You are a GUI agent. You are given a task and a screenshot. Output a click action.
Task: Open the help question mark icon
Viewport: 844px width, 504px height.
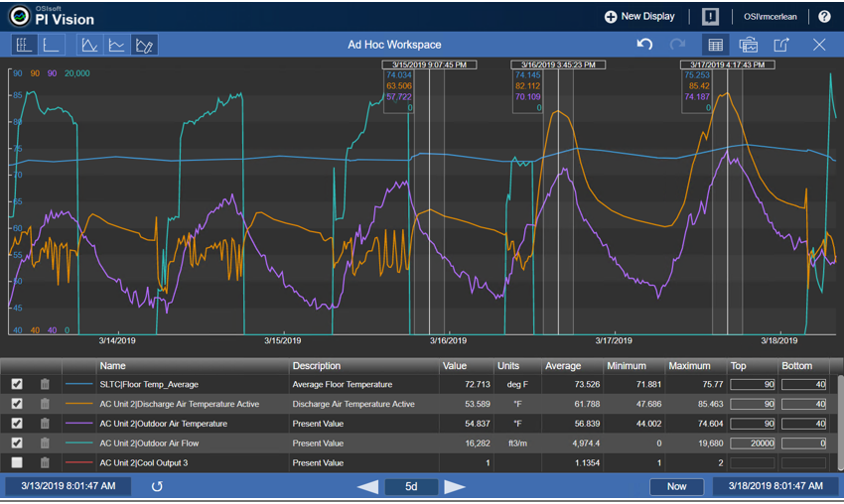pyautogui.click(x=824, y=16)
